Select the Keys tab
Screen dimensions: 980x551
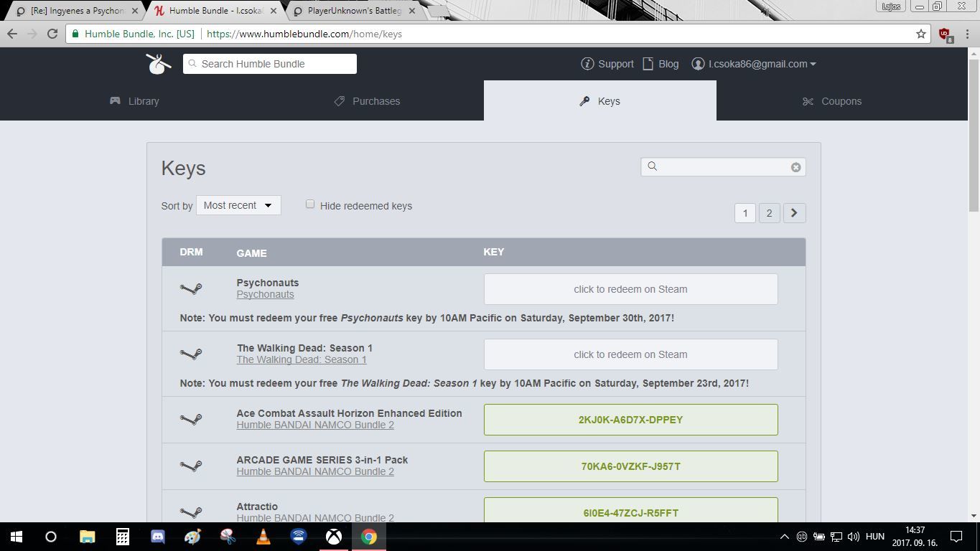600,100
